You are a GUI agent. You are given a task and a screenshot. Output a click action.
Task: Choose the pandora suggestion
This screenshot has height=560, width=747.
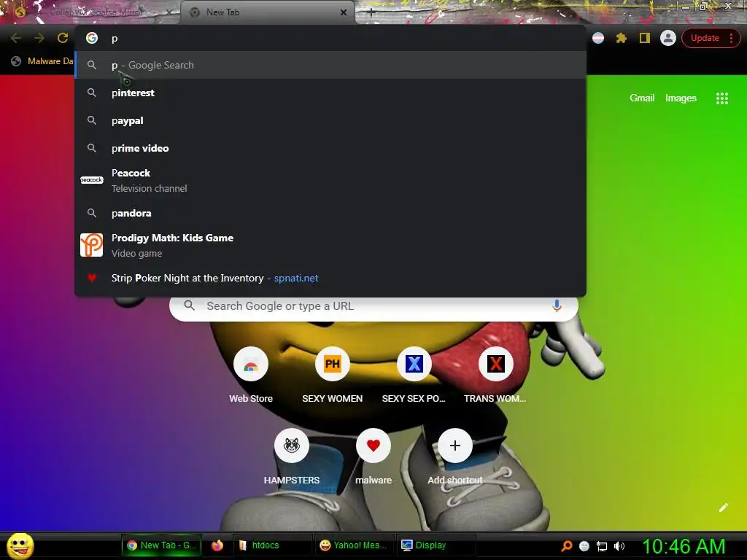330,213
